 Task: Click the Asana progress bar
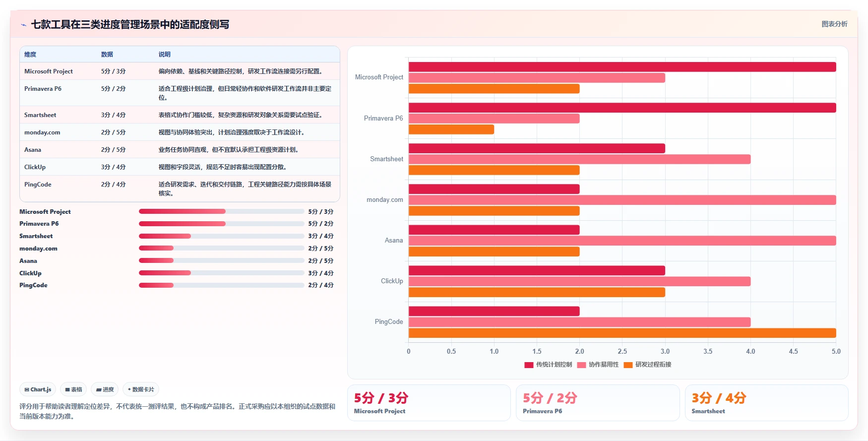(x=222, y=260)
